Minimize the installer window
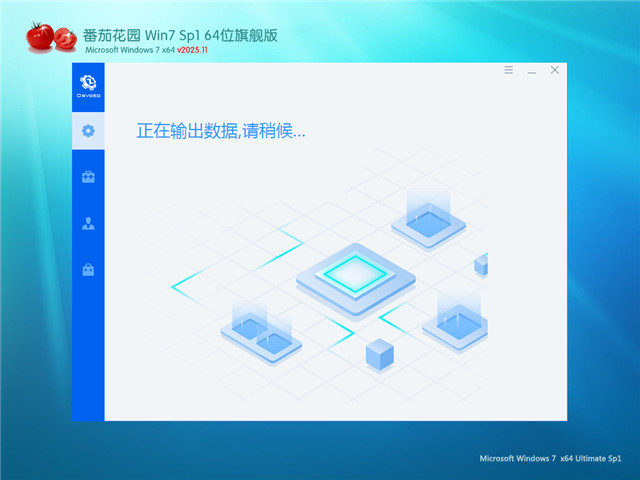 (532, 71)
